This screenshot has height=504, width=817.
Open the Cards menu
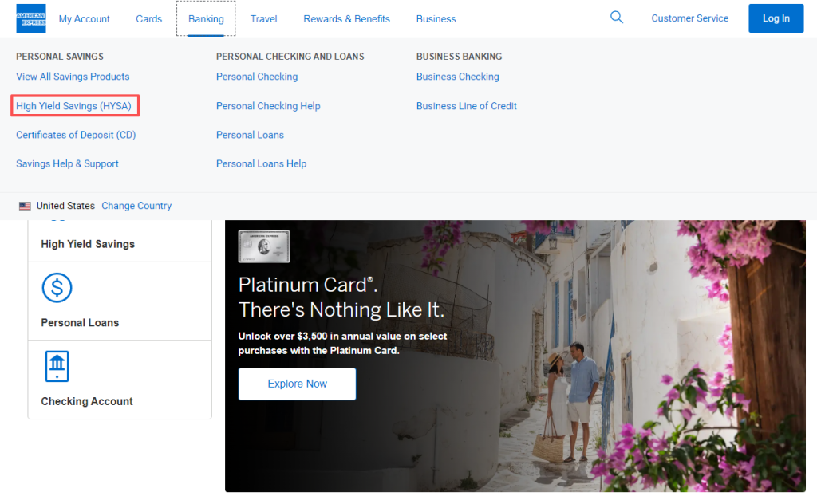149,18
